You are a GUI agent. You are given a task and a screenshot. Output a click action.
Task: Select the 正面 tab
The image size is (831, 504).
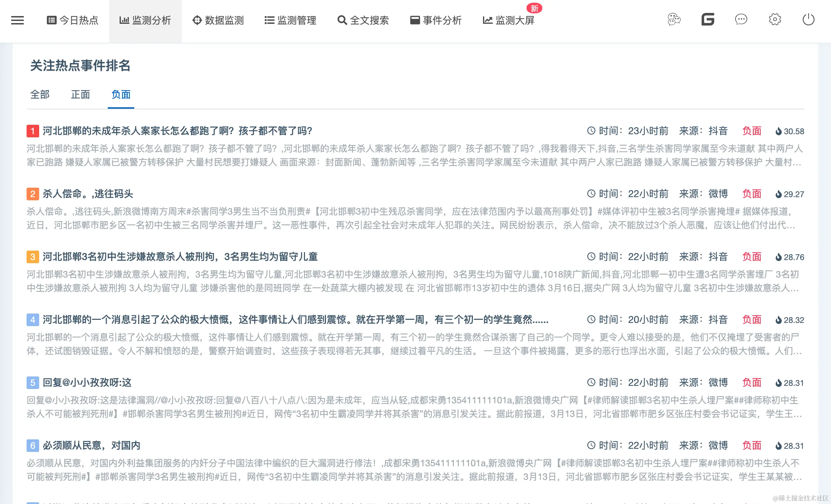point(80,94)
